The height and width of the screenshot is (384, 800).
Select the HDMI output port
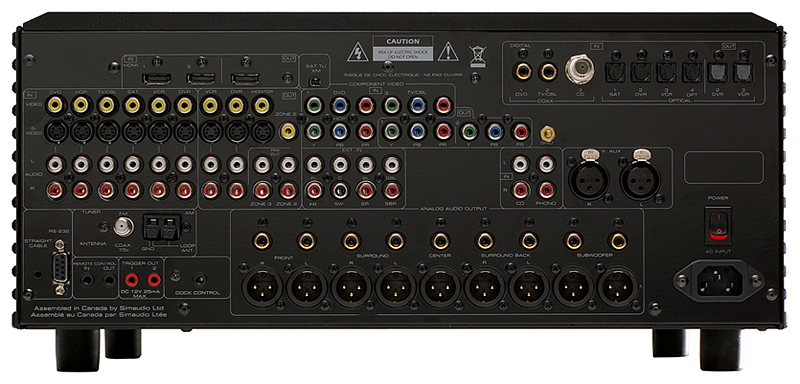tap(245, 79)
